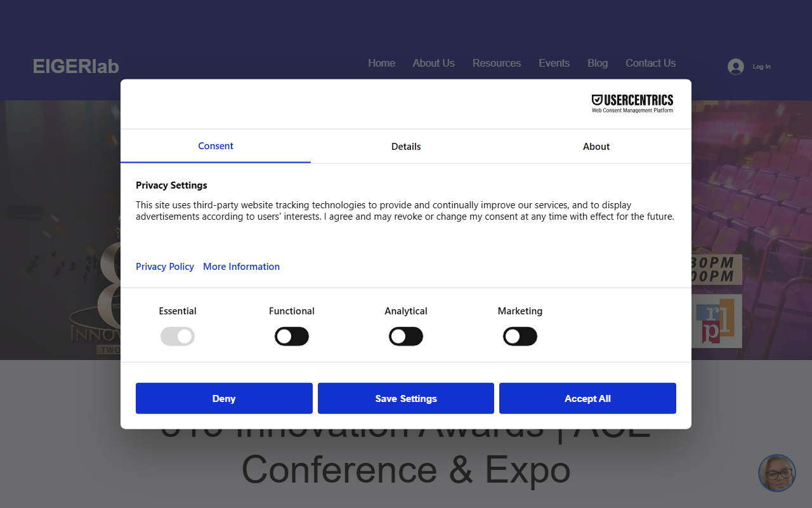Click the Analytical category label
Viewport: 812px width, 508px height.
406,311
